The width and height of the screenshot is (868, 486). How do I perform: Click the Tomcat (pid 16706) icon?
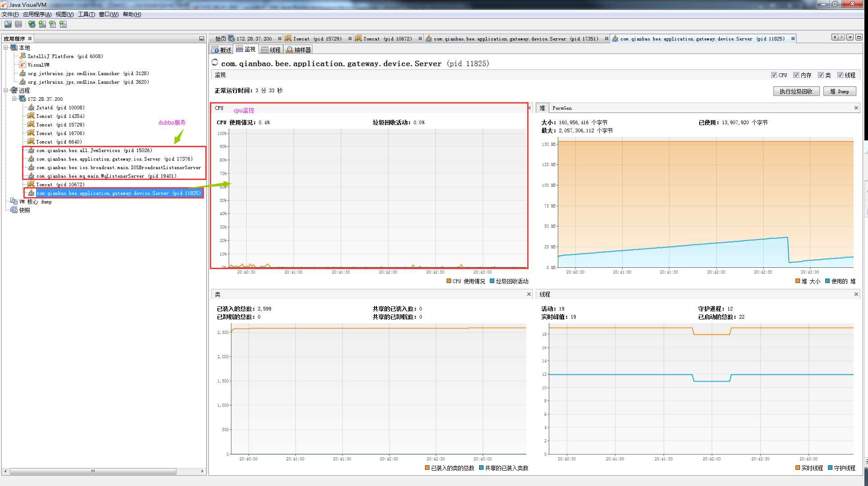click(31, 133)
